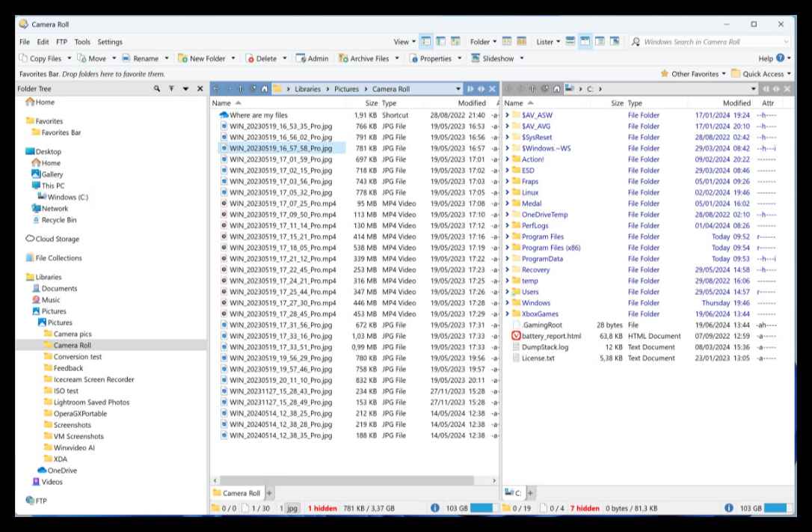
Task: Click the first view layout icon after View
Action: (x=425, y=41)
